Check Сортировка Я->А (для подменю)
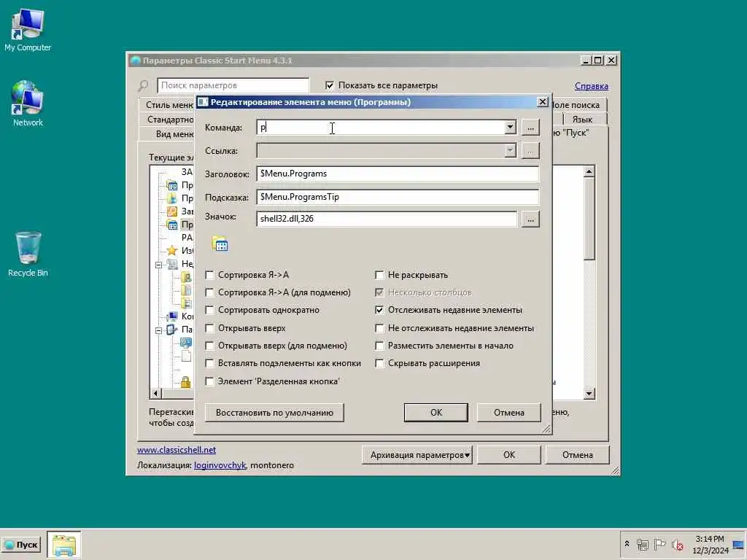This screenshot has width=747, height=560. point(209,292)
